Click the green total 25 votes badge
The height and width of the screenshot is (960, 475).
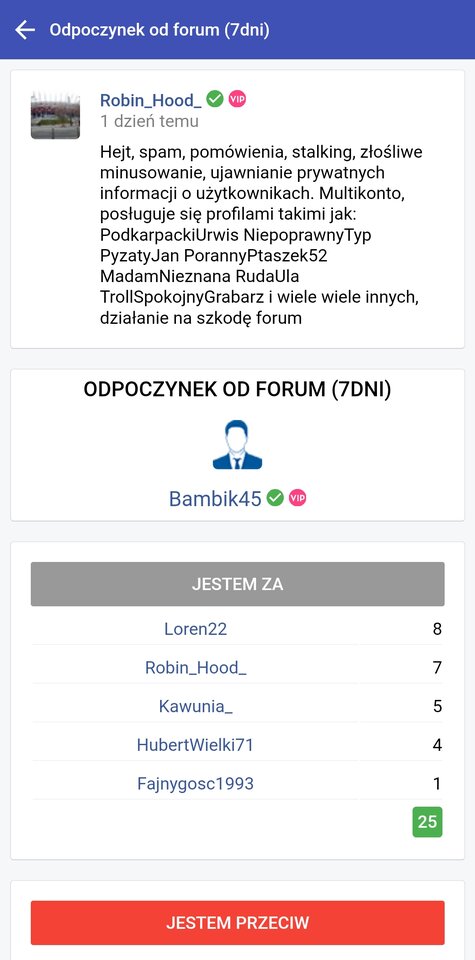[427, 822]
